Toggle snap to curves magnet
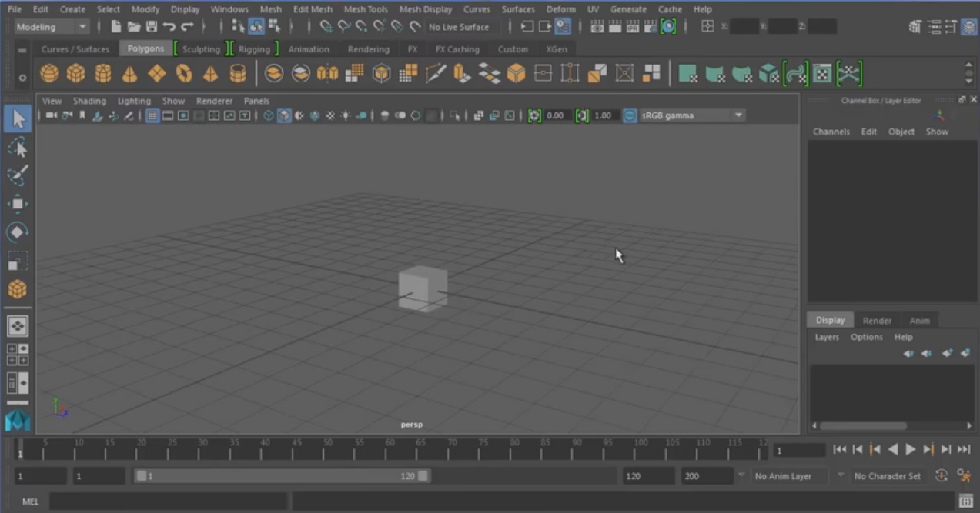 (344, 26)
